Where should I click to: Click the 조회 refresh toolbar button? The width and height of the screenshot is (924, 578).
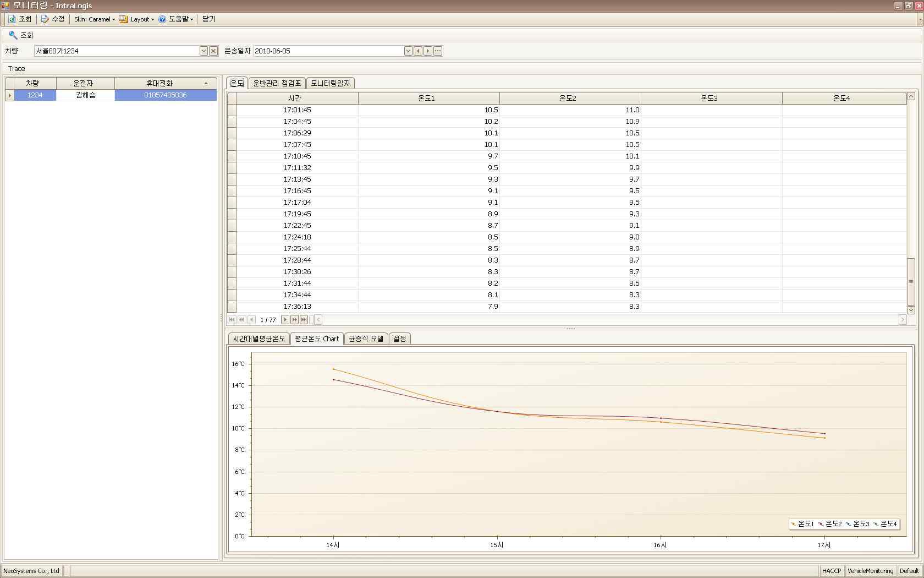[20, 19]
